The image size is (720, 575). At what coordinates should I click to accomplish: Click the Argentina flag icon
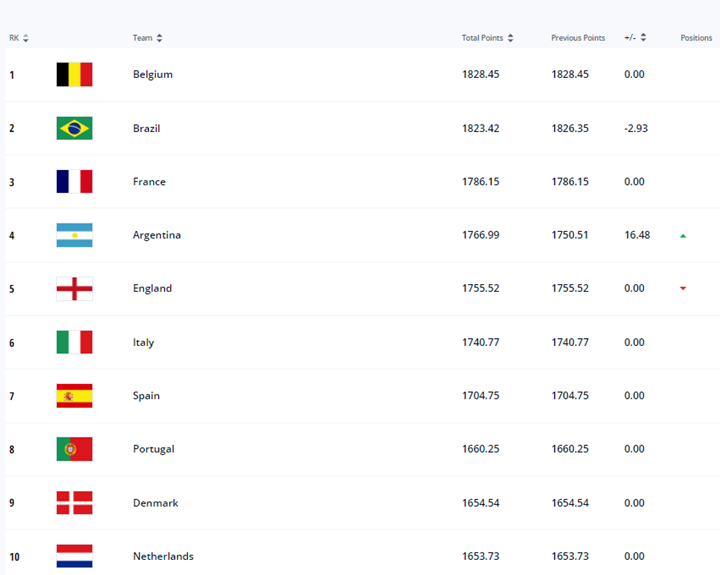pyautogui.click(x=74, y=235)
